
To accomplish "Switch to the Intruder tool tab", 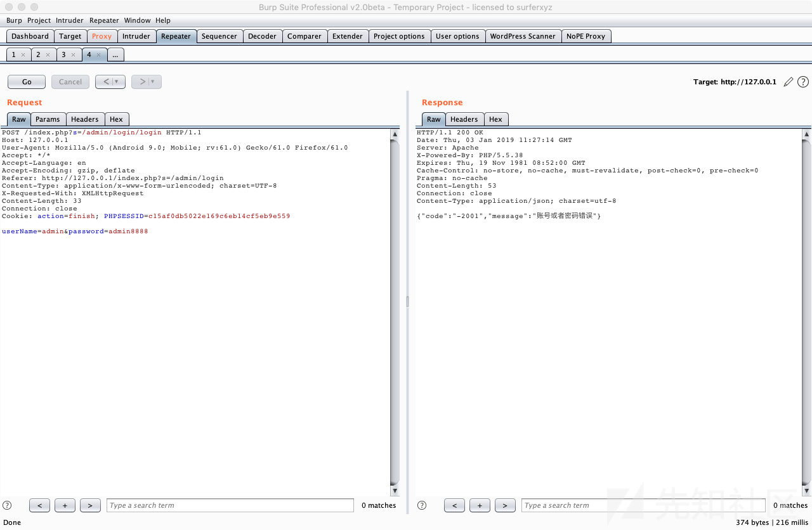I will coord(136,36).
